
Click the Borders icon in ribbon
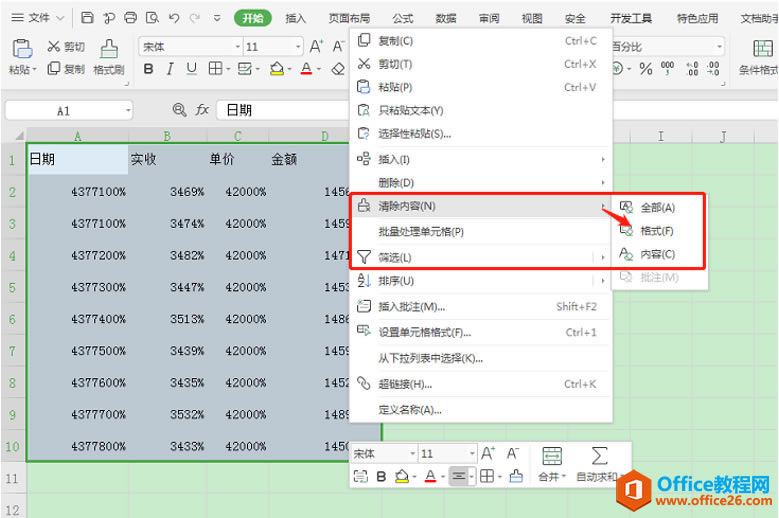tap(215, 69)
